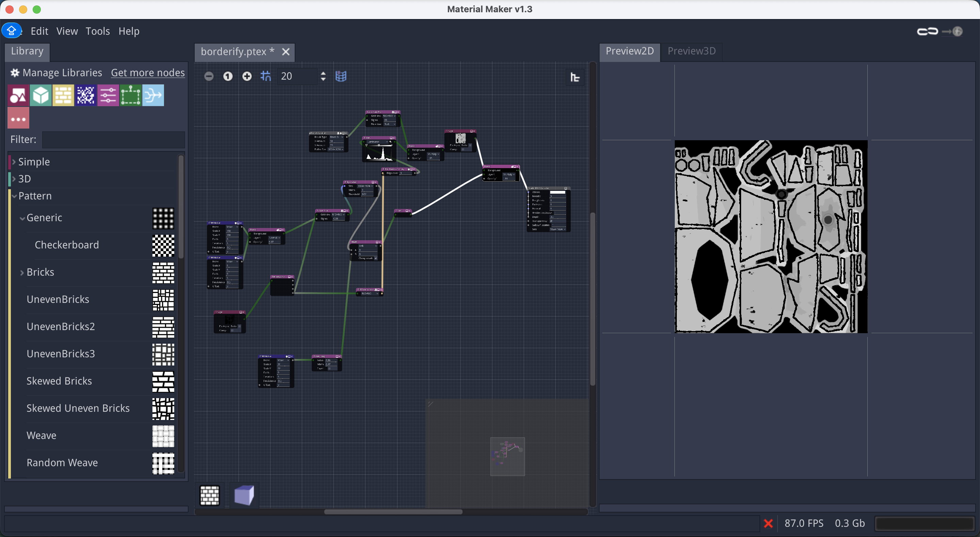Screen dimensions: 980x537
Task: Click the library Filter input field
Action: point(113,140)
